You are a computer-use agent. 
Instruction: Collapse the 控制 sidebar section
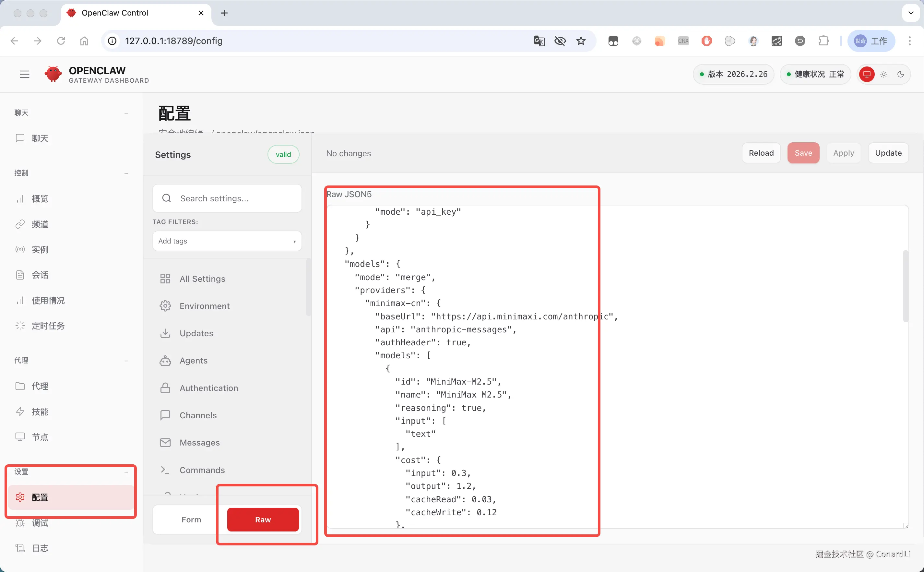tap(126, 173)
